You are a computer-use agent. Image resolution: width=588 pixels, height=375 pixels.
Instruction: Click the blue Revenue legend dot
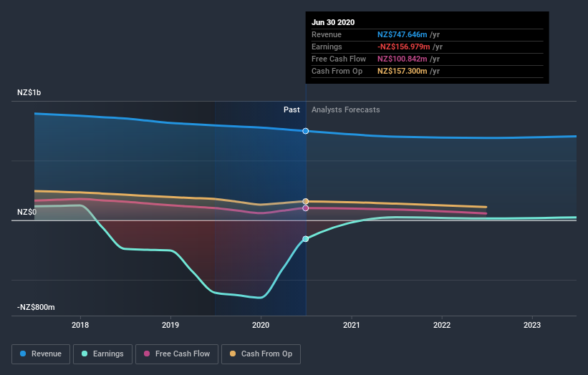pyautogui.click(x=23, y=354)
